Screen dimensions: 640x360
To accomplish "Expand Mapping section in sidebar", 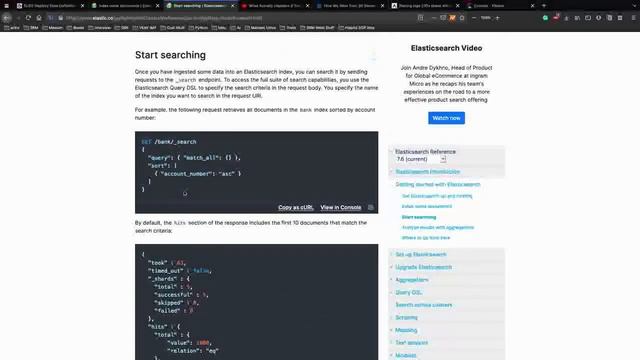I will pyautogui.click(x=406, y=330).
